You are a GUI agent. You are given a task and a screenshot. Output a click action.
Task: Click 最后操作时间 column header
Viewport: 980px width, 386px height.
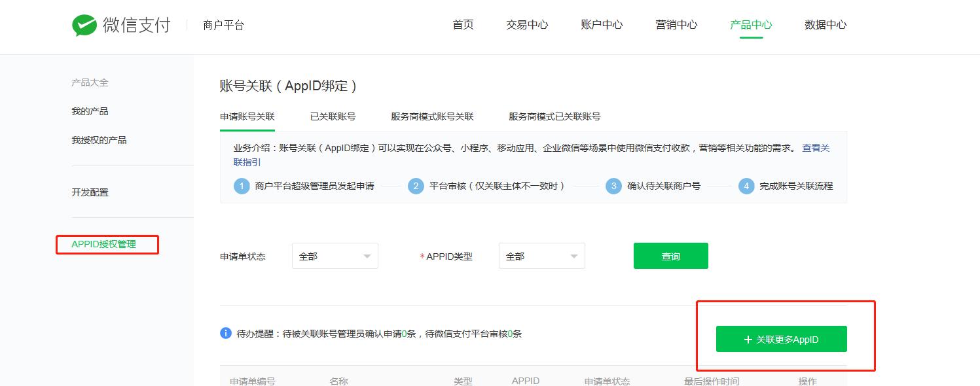pos(712,381)
